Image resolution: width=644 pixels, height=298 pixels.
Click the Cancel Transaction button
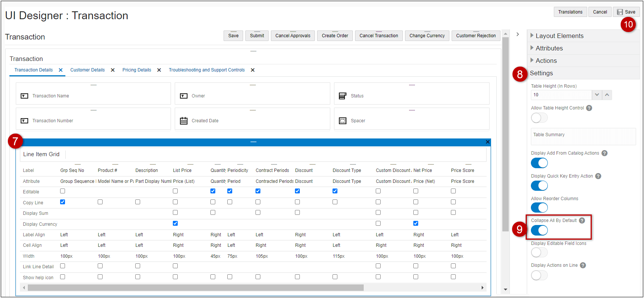[379, 36]
